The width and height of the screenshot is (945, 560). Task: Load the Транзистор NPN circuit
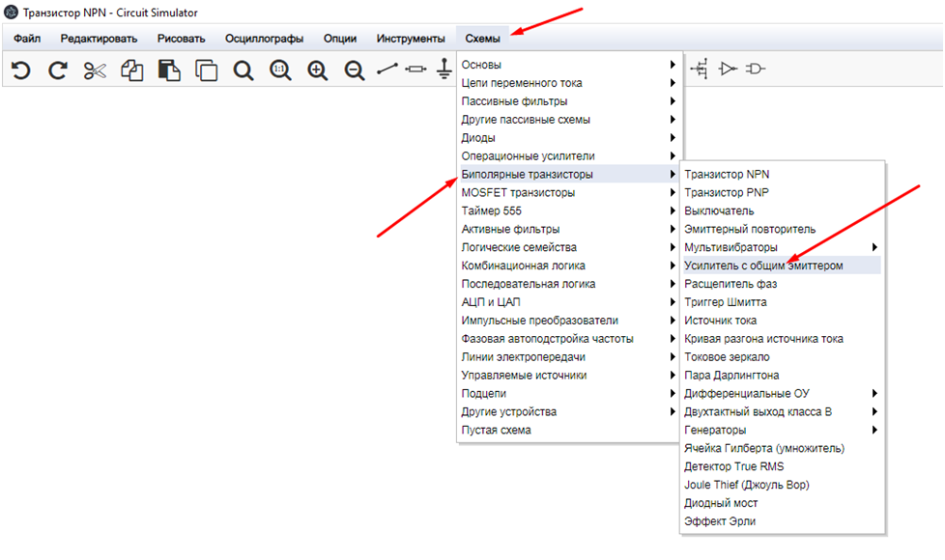[782, 174]
